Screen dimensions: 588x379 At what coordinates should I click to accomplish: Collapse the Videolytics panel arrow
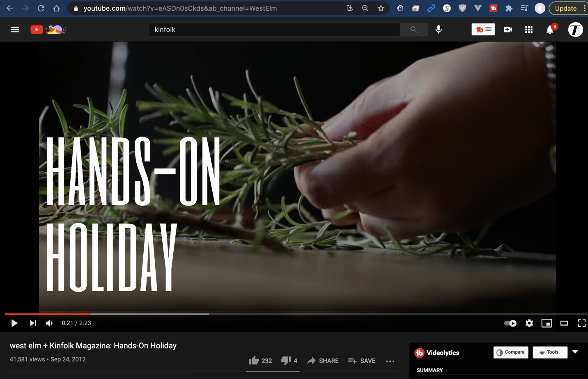575,352
